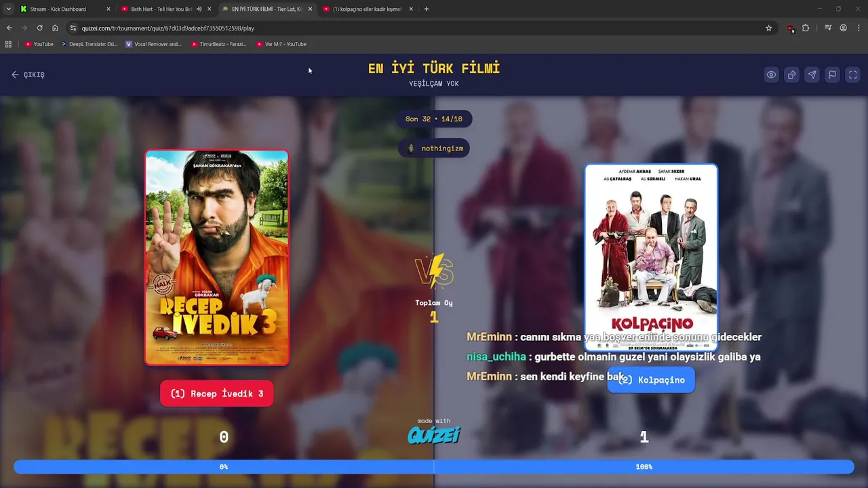
Task: Open the Chrome three-dot menu
Action: (859, 28)
